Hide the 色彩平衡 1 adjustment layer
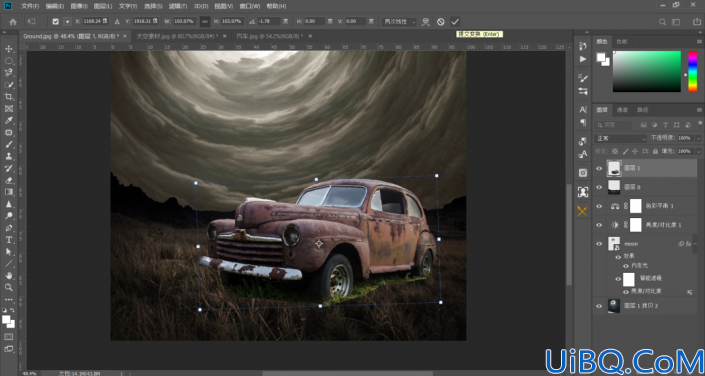The width and height of the screenshot is (705, 376). click(x=599, y=206)
